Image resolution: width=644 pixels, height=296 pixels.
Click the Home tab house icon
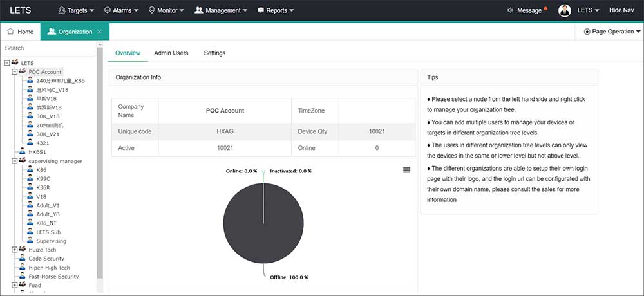click(x=10, y=32)
